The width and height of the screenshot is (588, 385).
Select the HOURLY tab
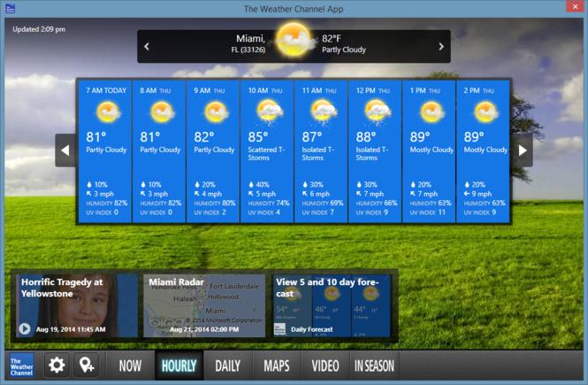coord(179,366)
